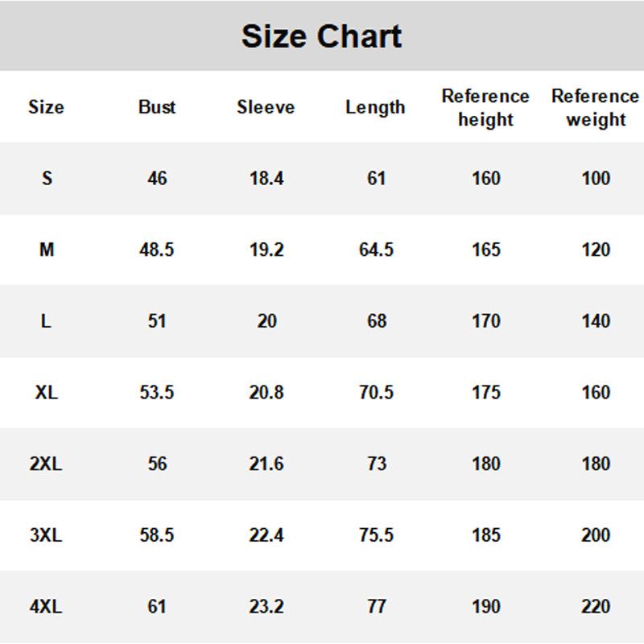644x644 pixels.
Task: Click the Size Chart title
Action: [321, 37]
